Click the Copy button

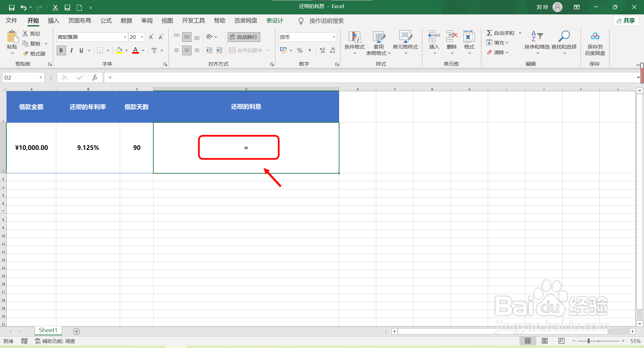coord(32,44)
